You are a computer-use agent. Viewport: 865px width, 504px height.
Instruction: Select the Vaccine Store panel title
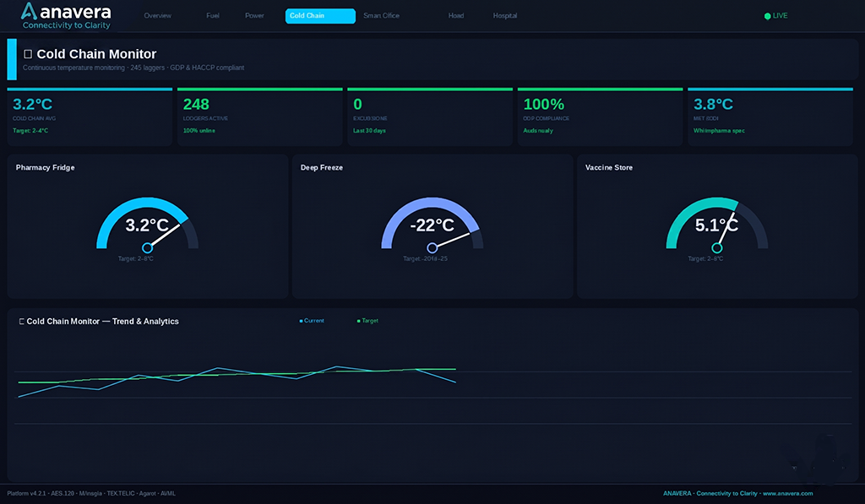click(x=609, y=168)
